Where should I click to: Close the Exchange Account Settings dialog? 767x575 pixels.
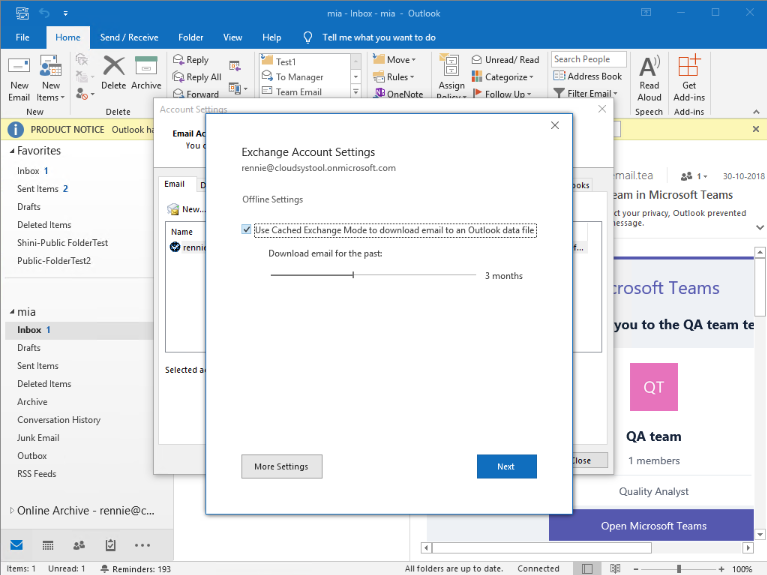tap(555, 125)
